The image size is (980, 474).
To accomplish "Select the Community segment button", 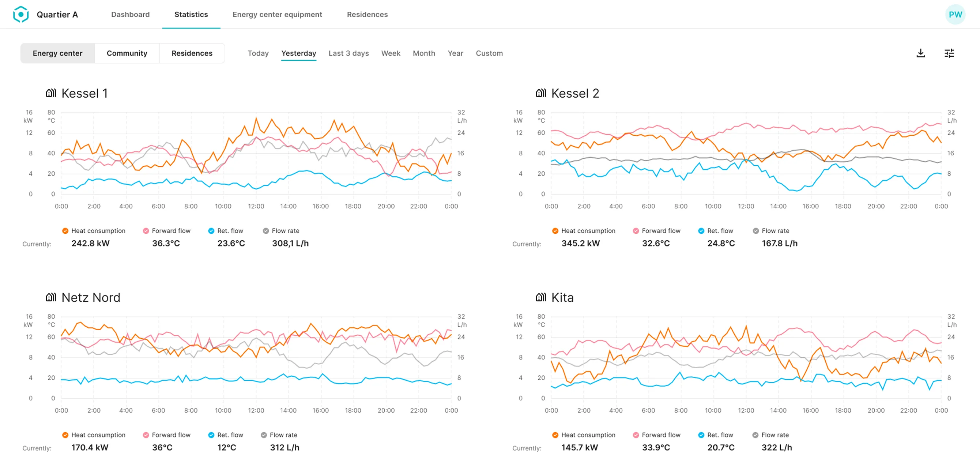I will [x=127, y=53].
